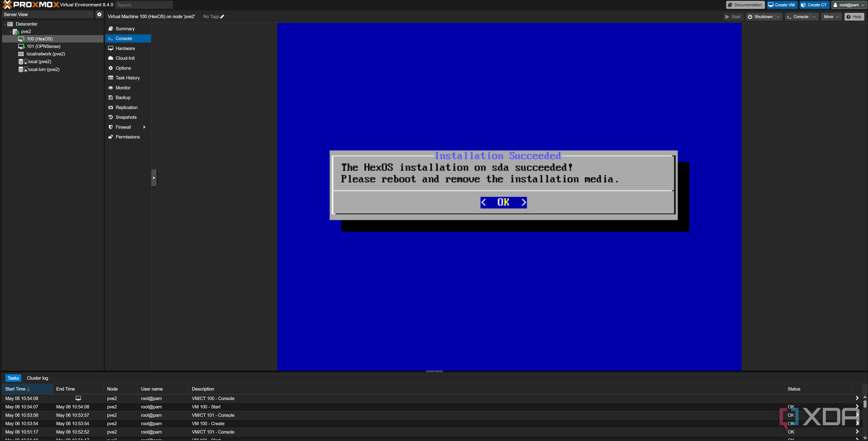
Task: Open the Backup panel
Action: pyautogui.click(x=128, y=97)
